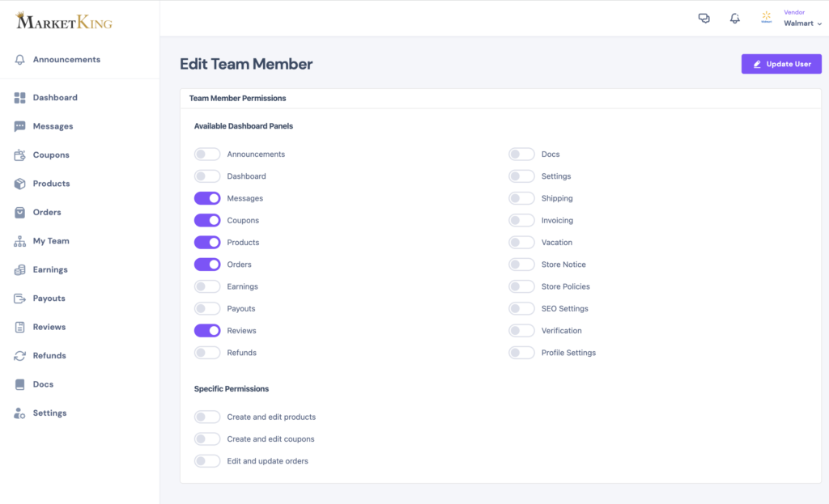The width and height of the screenshot is (829, 504).
Task: Click the Docs book icon in sidebar
Action: click(19, 384)
